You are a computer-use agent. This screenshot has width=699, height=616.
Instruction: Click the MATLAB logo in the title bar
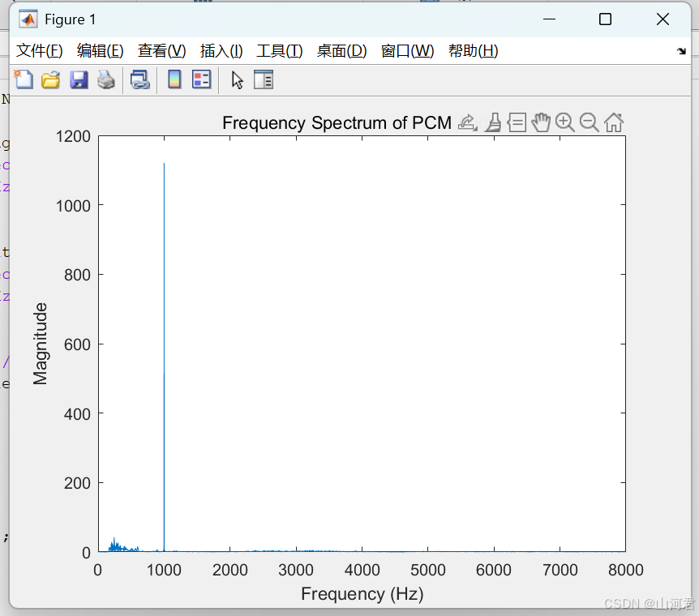click(x=28, y=19)
